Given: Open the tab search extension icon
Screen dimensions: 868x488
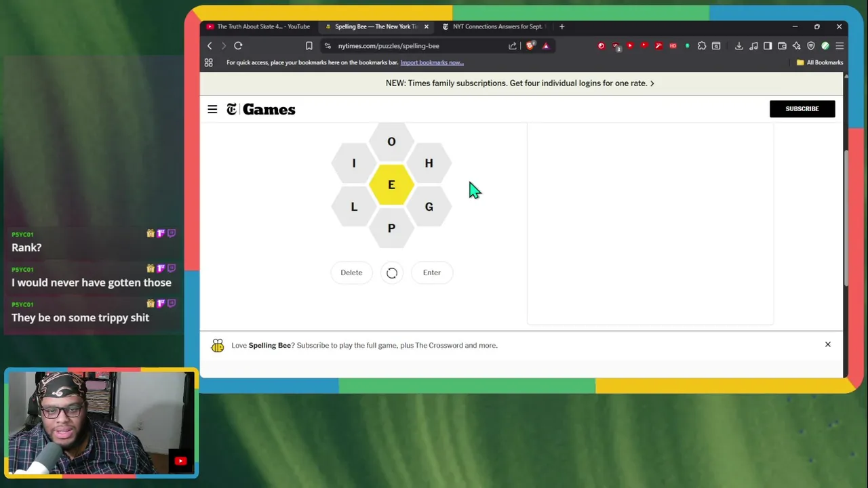Looking at the screenshot, I should [x=716, y=45].
